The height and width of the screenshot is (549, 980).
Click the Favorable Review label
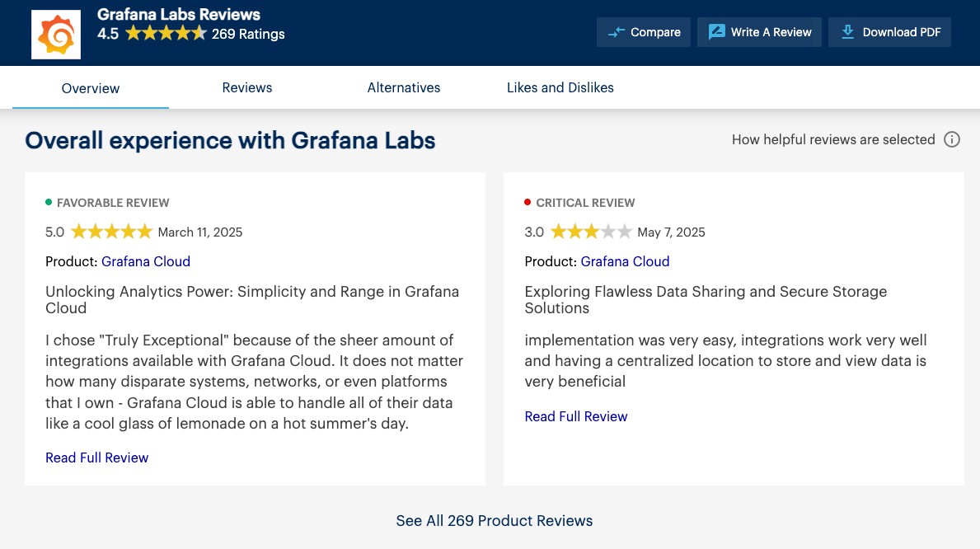pos(113,203)
